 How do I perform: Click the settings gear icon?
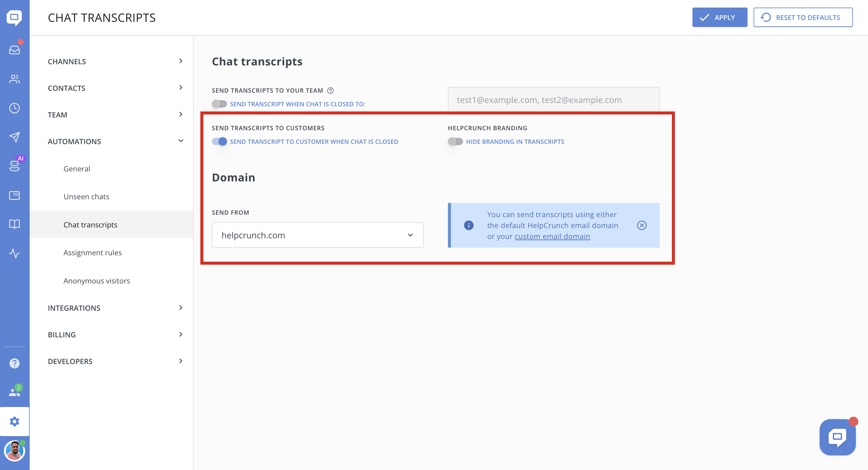tap(15, 422)
